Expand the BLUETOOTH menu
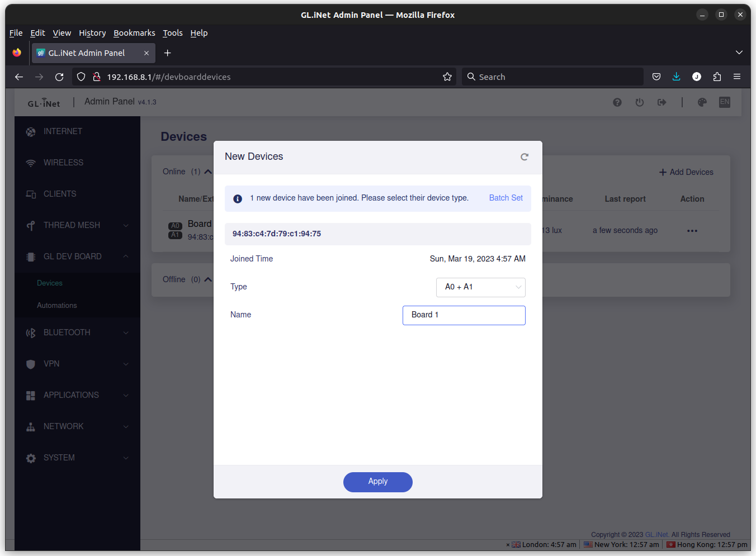756x556 pixels. 77,332
